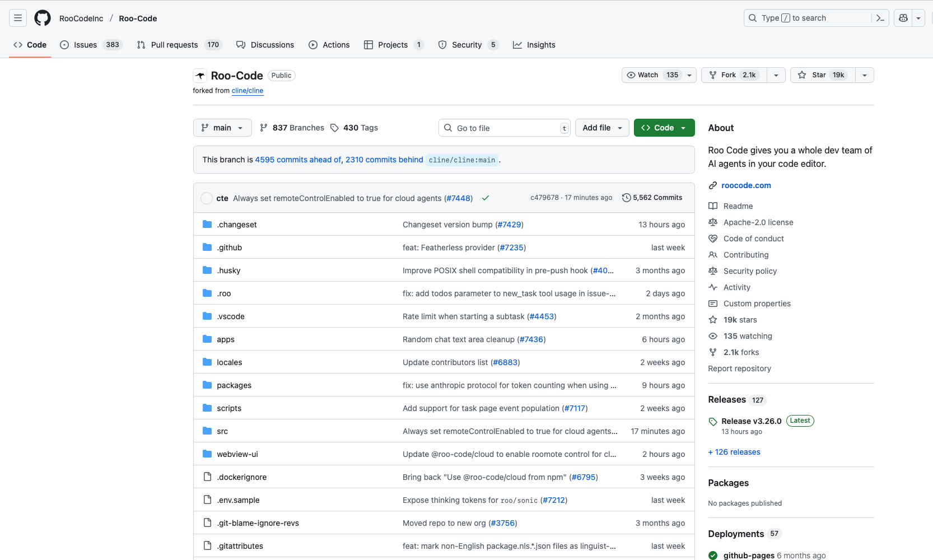Open the Security tab

coord(468,45)
